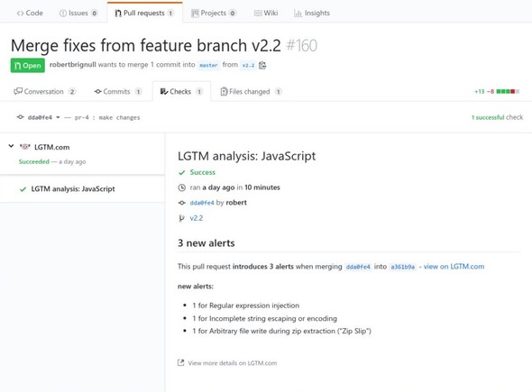
Task: Switch to the Files changed tab
Action: click(251, 92)
